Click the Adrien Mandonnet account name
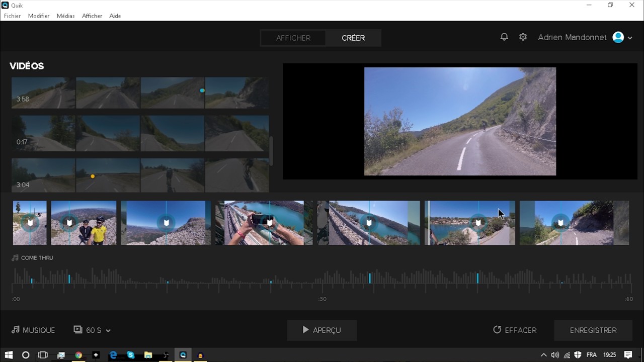The height and width of the screenshot is (362, 644). pos(572,38)
